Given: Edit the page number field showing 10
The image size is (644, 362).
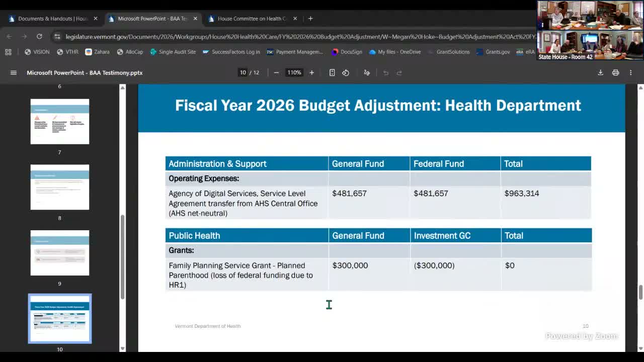Looking at the screenshot, I should tap(243, 72).
